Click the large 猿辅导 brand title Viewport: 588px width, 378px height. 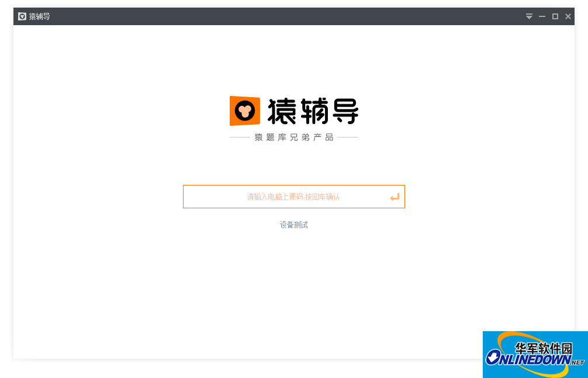coord(313,111)
